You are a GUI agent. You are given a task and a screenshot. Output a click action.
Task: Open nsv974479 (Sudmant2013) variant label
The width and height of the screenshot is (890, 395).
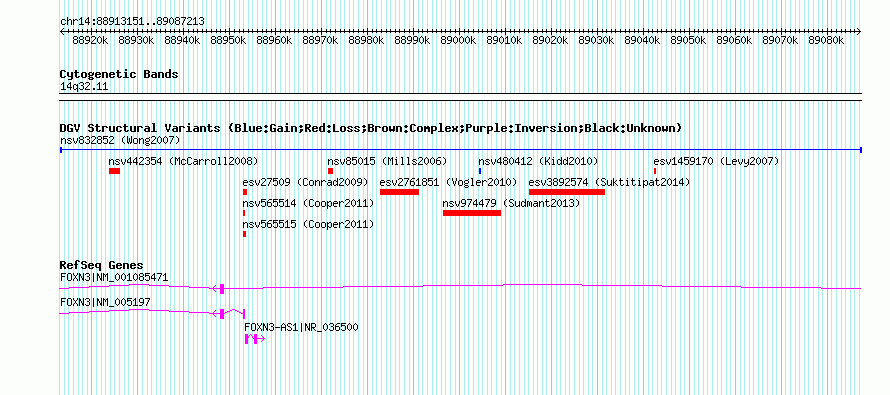pos(511,203)
